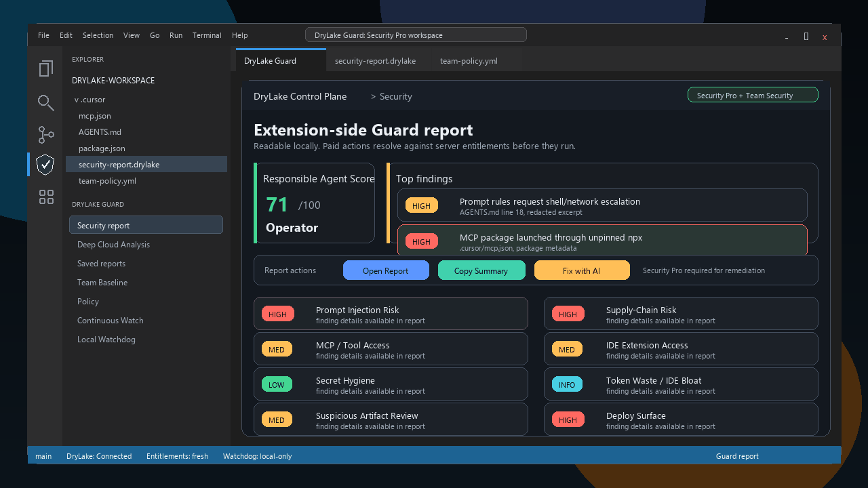Image resolution: width=868 pixels, height=488 pixels.
Task: Click Watchdog: local-only in status bar
Action: tap(257, 456)
